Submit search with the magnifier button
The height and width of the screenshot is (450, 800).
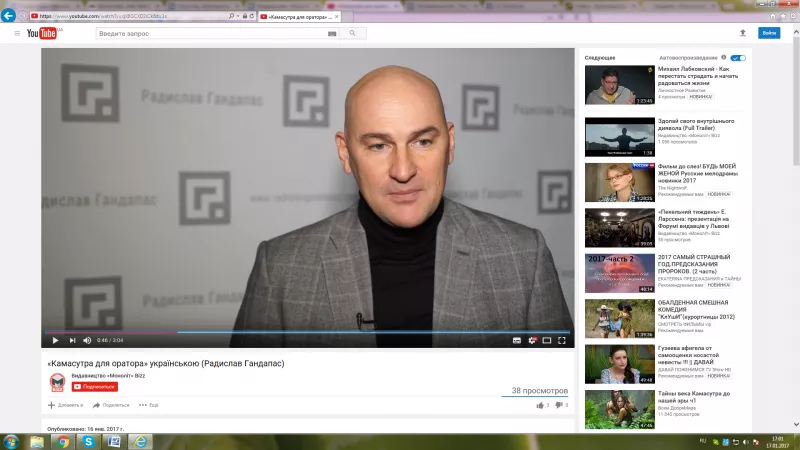353,33
